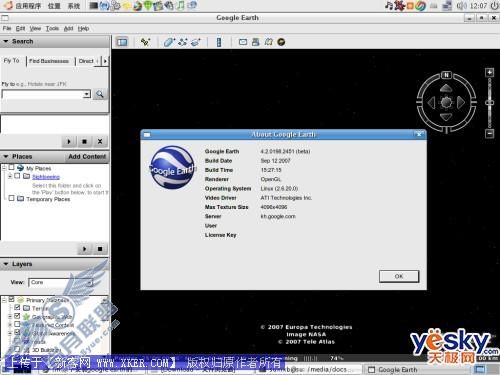Open the Edit menu

tap(20, 29)
